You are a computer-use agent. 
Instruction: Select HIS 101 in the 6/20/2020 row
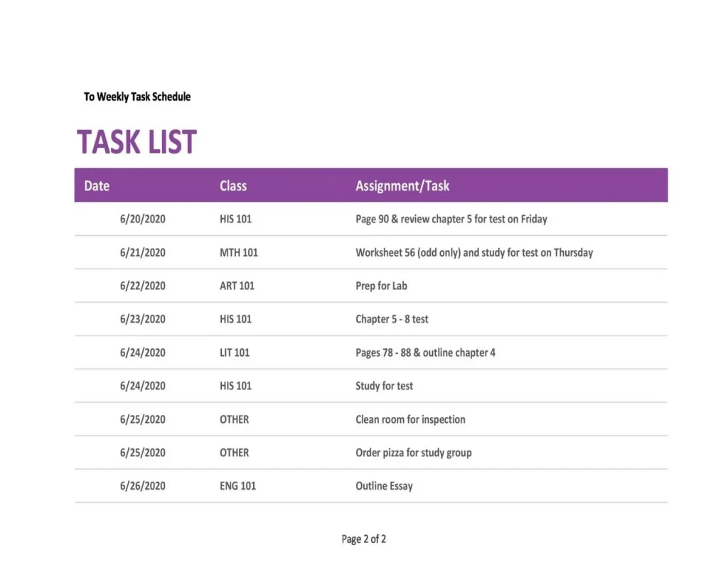click(x=235, y=219)
